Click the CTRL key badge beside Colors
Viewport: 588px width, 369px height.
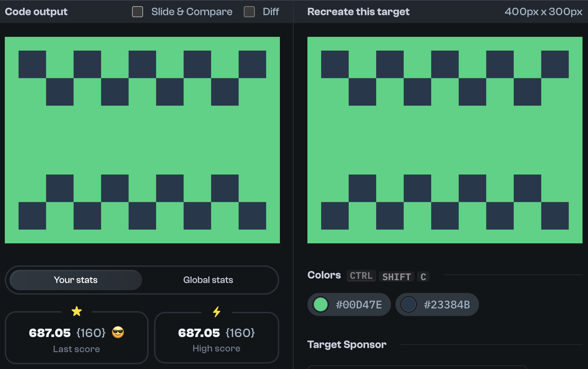(361, 275)
